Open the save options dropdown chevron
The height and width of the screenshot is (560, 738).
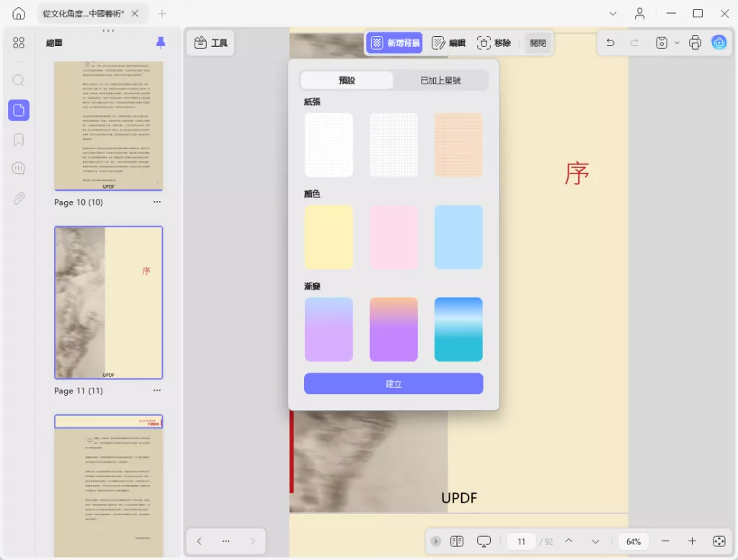[x=676, y=43]
